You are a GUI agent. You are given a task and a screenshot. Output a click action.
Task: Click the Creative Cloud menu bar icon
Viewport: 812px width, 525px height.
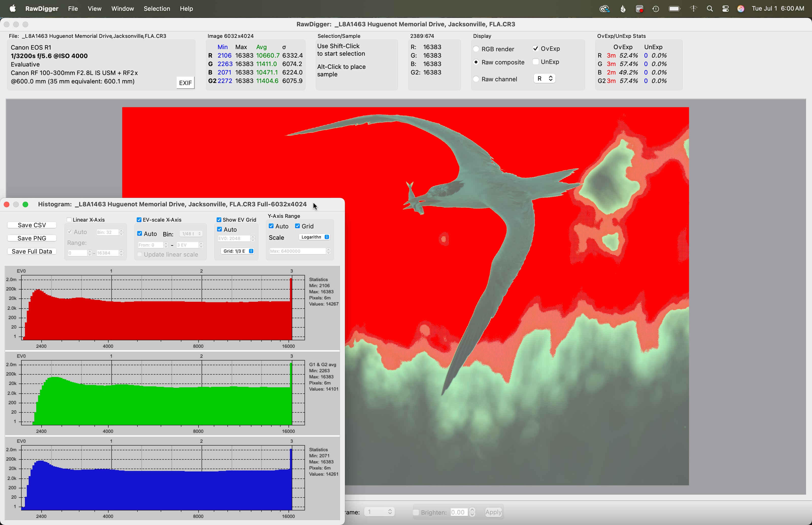pyautogui.click(x=604, y=9)
